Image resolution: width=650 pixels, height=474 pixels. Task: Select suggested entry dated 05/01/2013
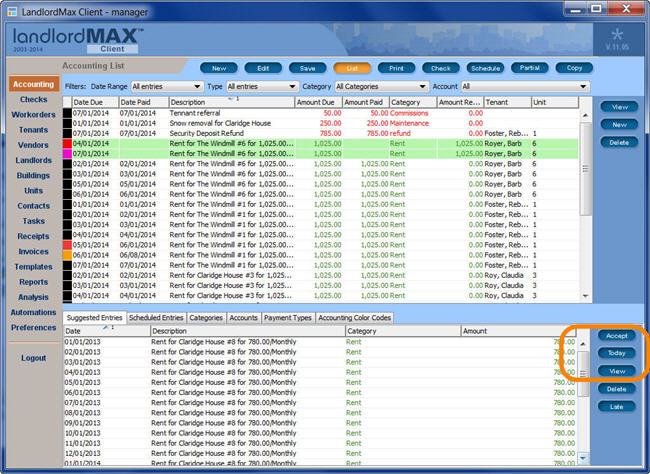320,382
